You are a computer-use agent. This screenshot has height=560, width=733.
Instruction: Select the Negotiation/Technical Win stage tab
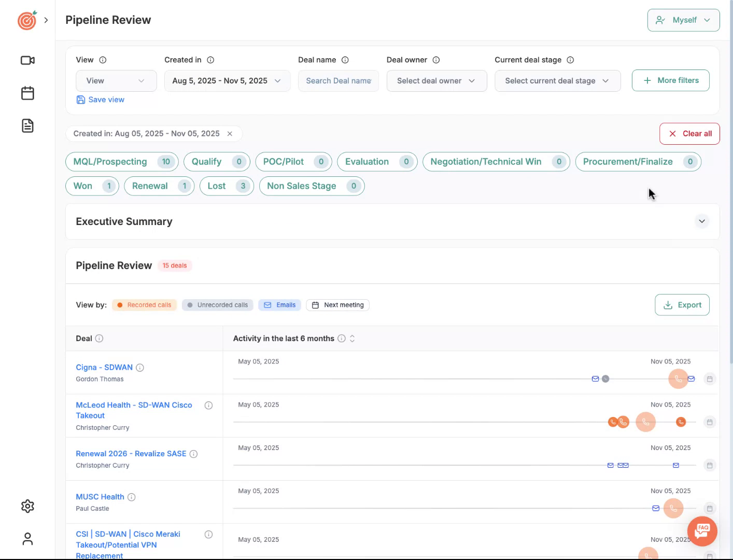[x=496, y=162]
